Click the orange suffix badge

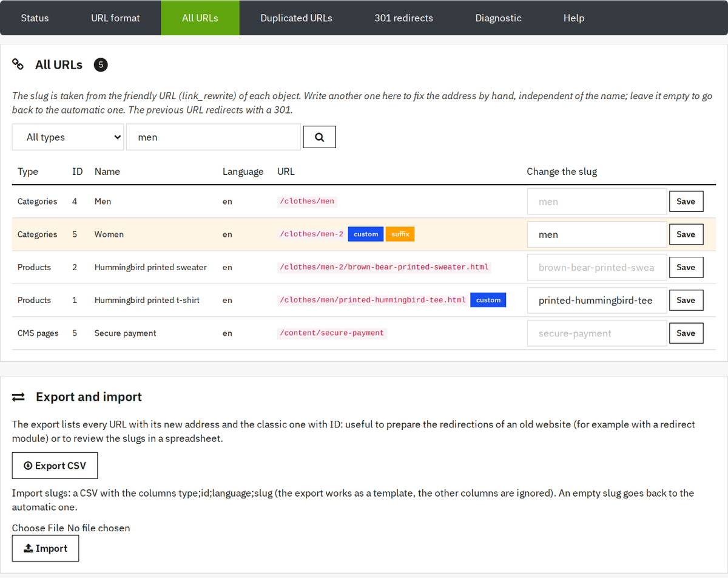[x=400, y=234]
